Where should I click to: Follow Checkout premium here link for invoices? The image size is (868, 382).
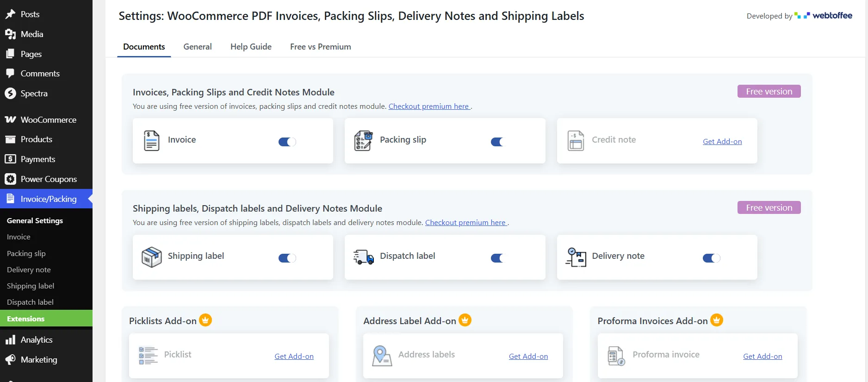pos(429,106)
